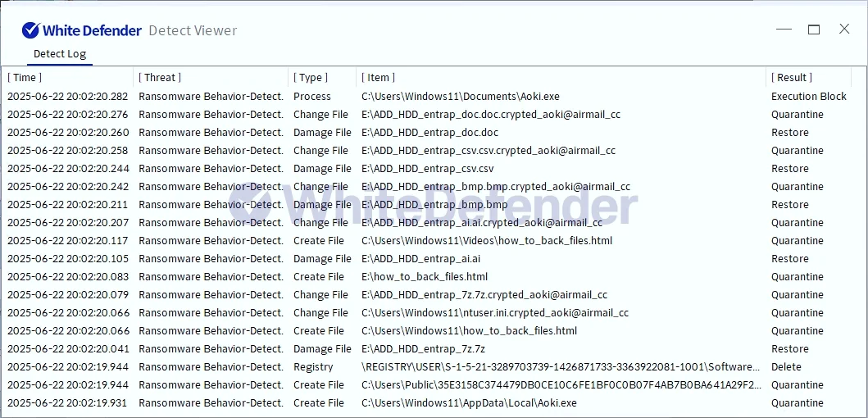Select the Videos\how_to_back_files.html entry
The width and height of the screenshot is (868, 418).
(x=487, y=241)
